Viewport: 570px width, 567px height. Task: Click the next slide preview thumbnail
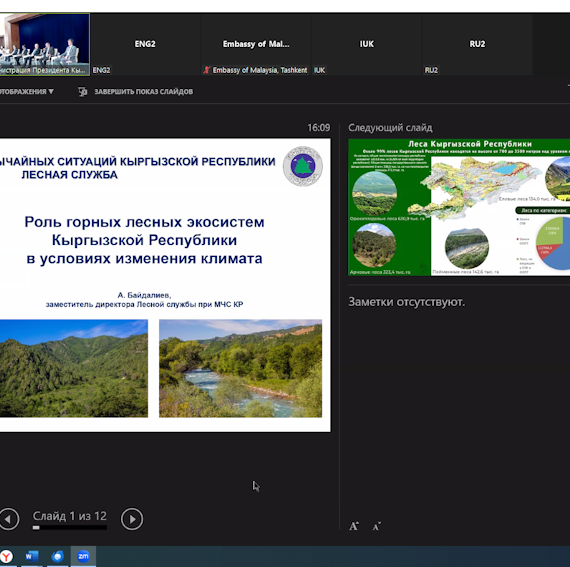point(459,207)
